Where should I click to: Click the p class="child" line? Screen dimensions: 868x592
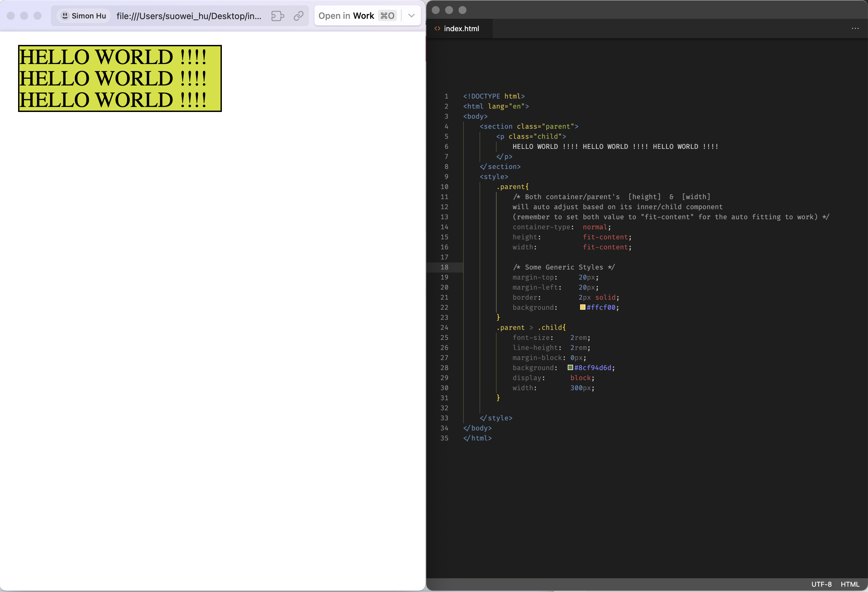(531, 136)
